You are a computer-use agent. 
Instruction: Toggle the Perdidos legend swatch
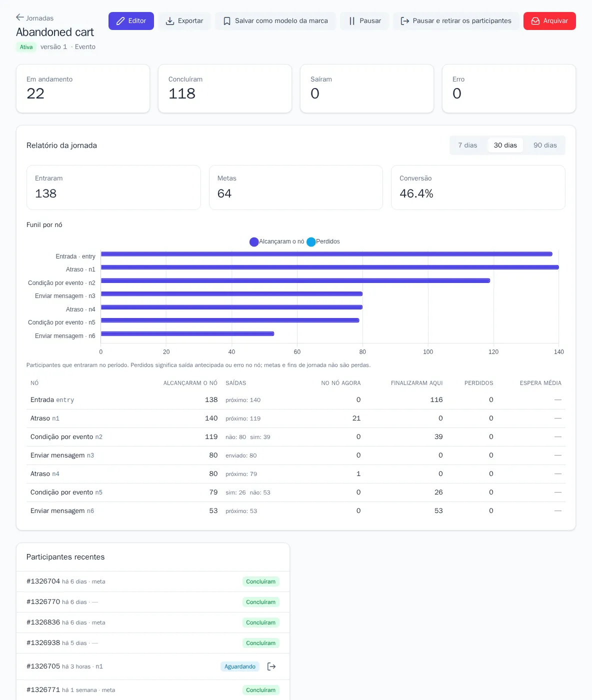click(311, 242)
